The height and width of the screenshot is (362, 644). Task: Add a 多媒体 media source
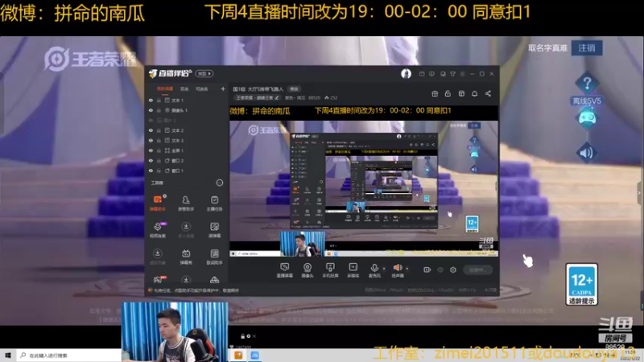point(353,270)
